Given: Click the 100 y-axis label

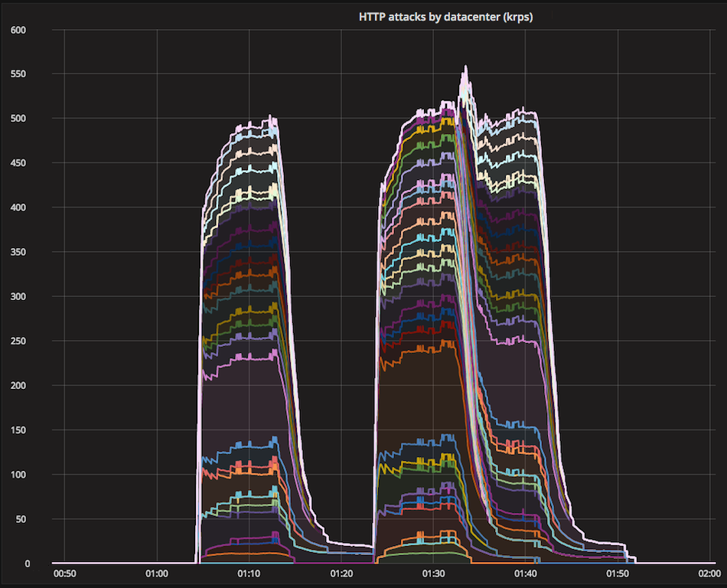Looking at the screenshot, I should [x=18, y=475].
